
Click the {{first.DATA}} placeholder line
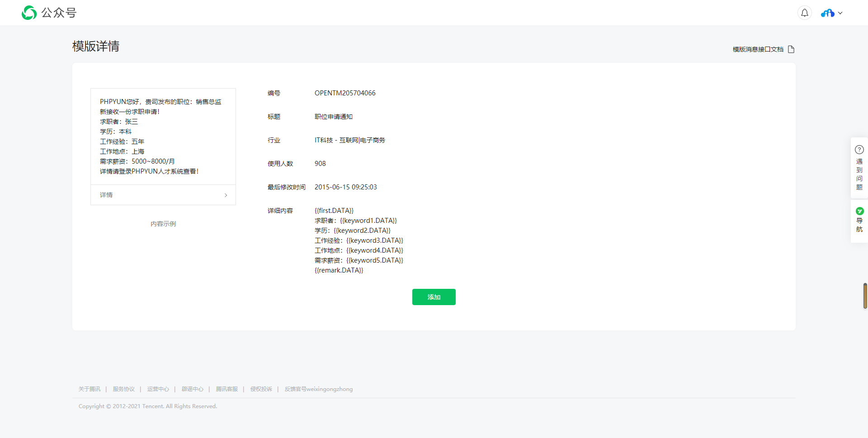(x=334, y=211)
